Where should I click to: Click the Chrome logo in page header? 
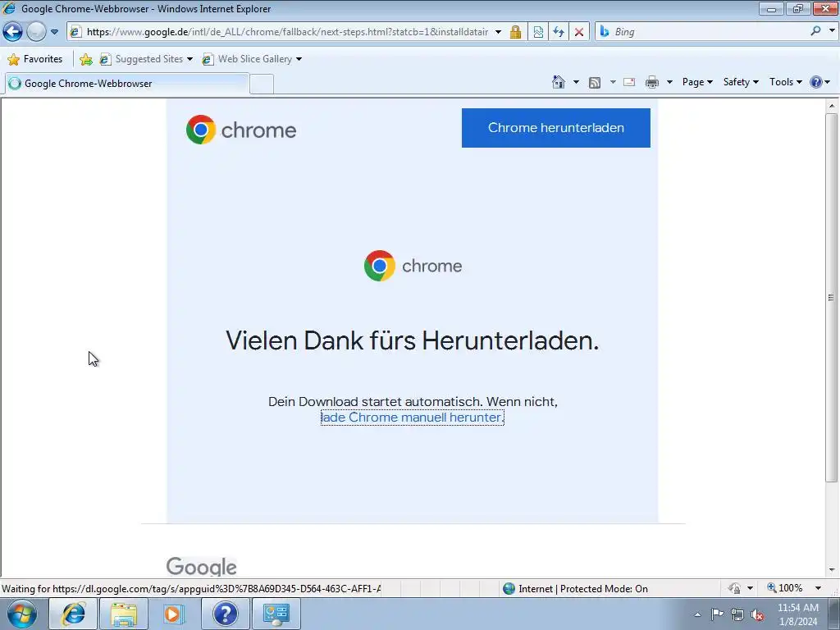(x=241, y=130)
